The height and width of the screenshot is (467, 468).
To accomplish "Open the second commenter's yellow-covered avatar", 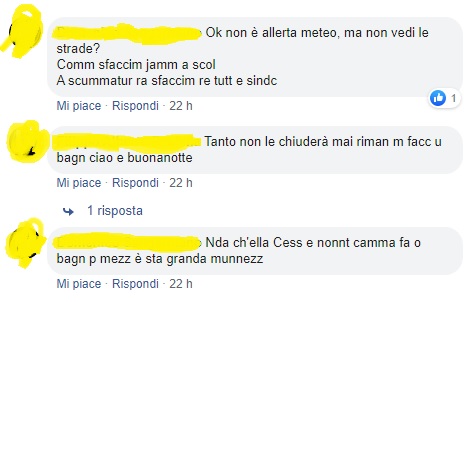I will pos(27,141).
